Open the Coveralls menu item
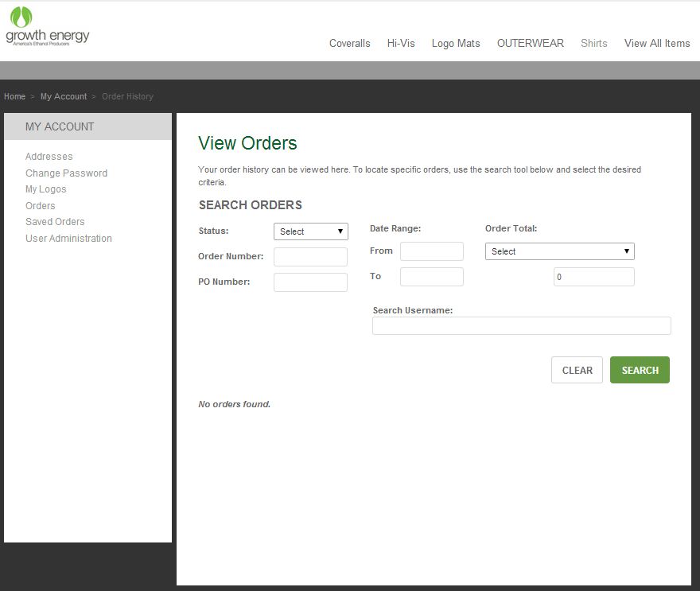The height and width of the screenshot is (591, 700). [x=349, y=44]
